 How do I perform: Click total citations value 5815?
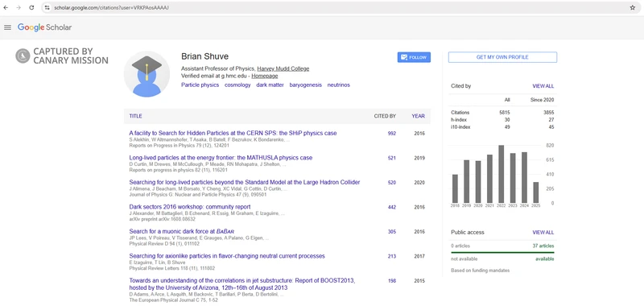[505, 113]
